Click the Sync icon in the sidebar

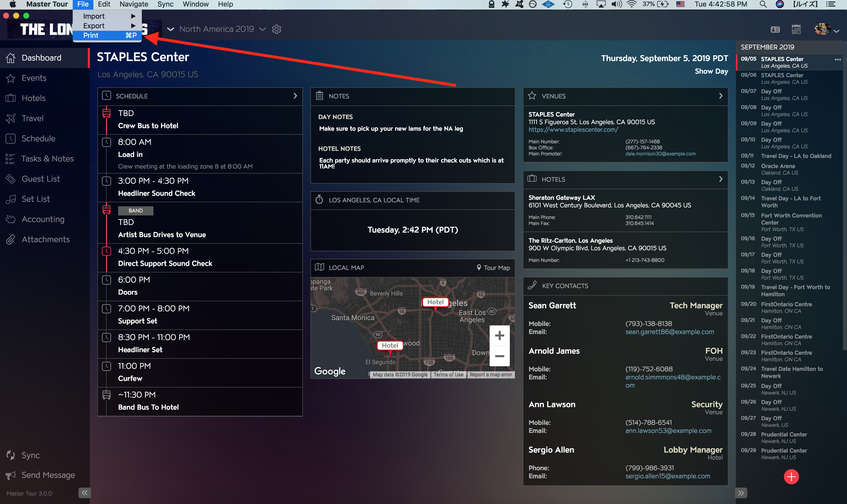[x=11, y=455]
